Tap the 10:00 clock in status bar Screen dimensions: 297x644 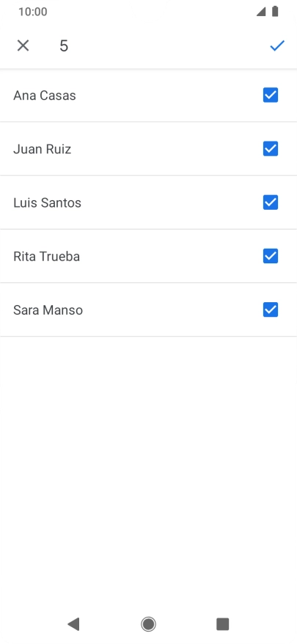click(x=33, y=12)
